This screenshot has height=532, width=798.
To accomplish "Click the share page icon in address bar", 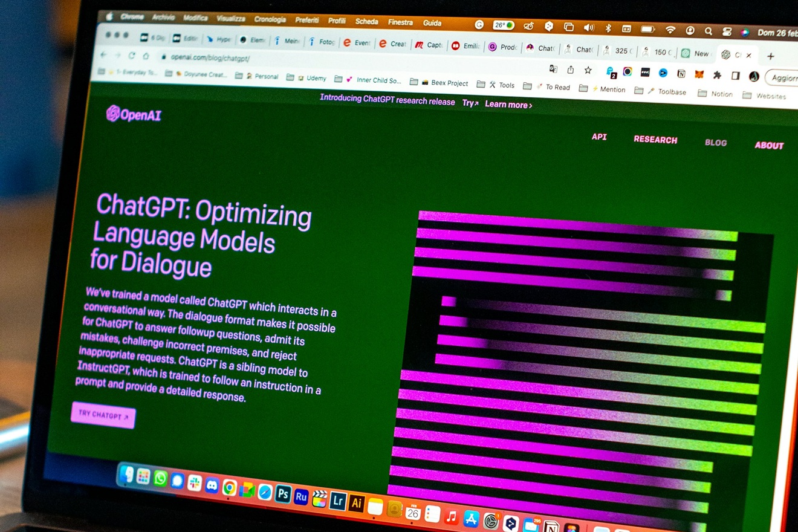I will click(570, 70).
